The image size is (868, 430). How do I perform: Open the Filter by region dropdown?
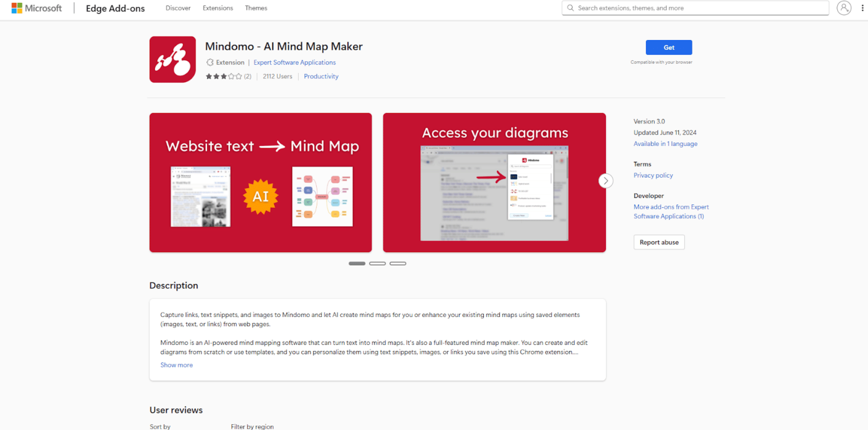pyautogui.click(x=252, y=426)
